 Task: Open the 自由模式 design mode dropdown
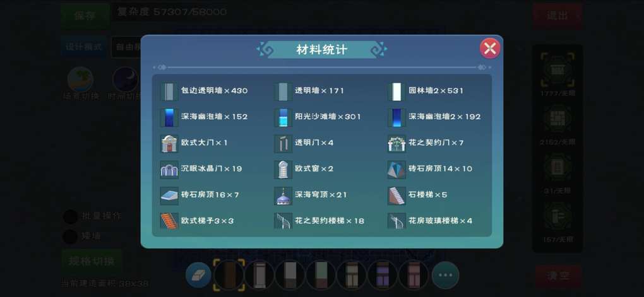point(126,47)
